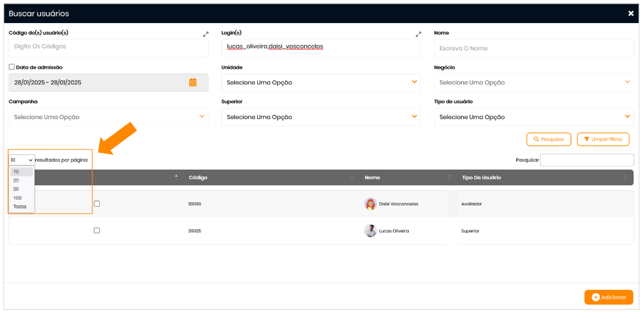644x319 pixels.
Task: Check the row for user 319190
Action: 97,204
